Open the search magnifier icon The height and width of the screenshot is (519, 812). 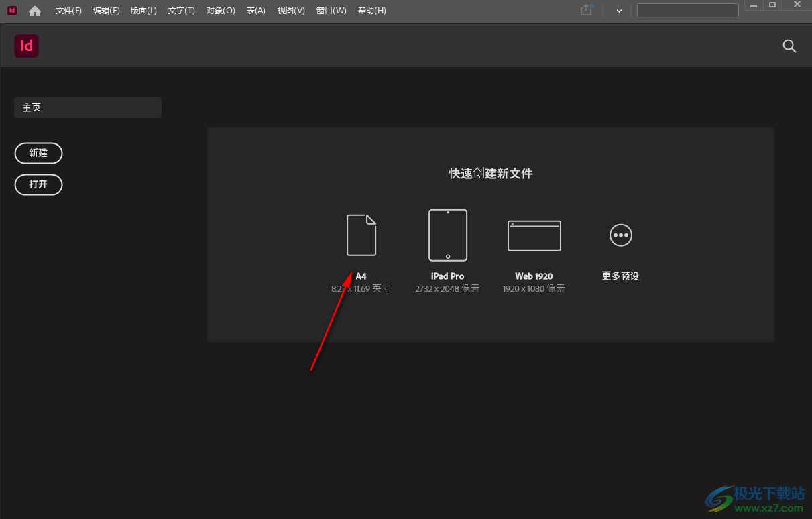(x=790, y=46)
